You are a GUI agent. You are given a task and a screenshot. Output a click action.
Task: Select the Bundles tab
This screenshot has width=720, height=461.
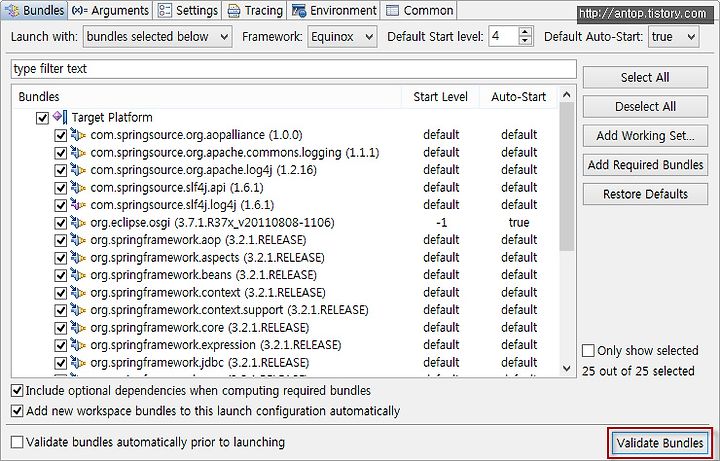(34, 10)
